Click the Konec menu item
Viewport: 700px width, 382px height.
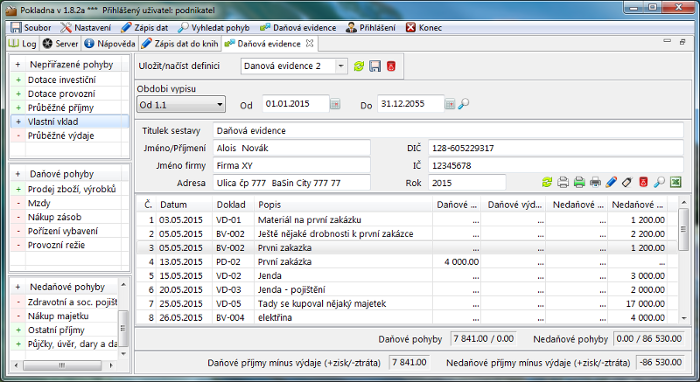(x=424, y=28)
